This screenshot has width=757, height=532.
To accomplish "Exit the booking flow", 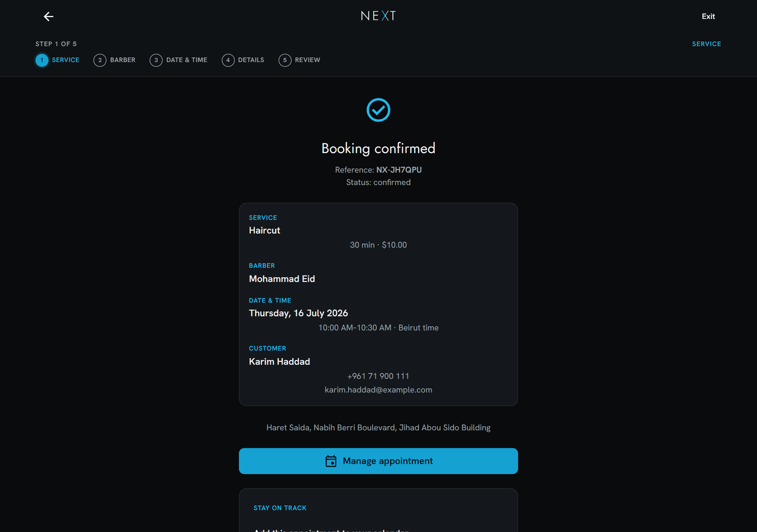I will pos(709,17).
